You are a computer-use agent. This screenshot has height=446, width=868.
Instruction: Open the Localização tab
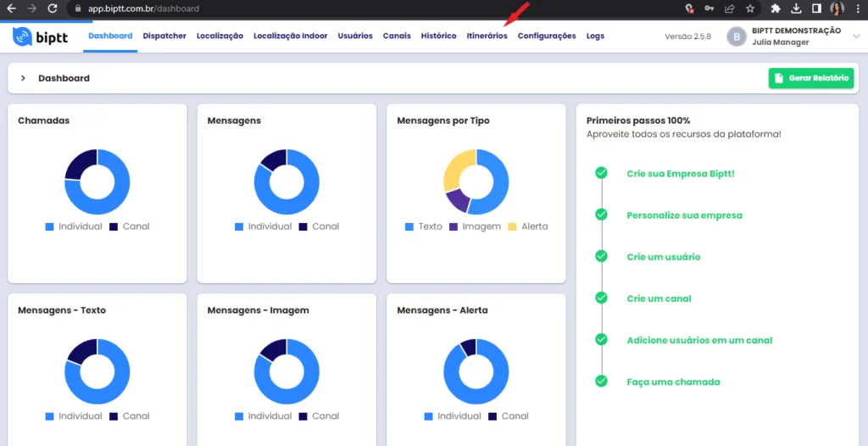pyautogui.click(x=220, y=36)
